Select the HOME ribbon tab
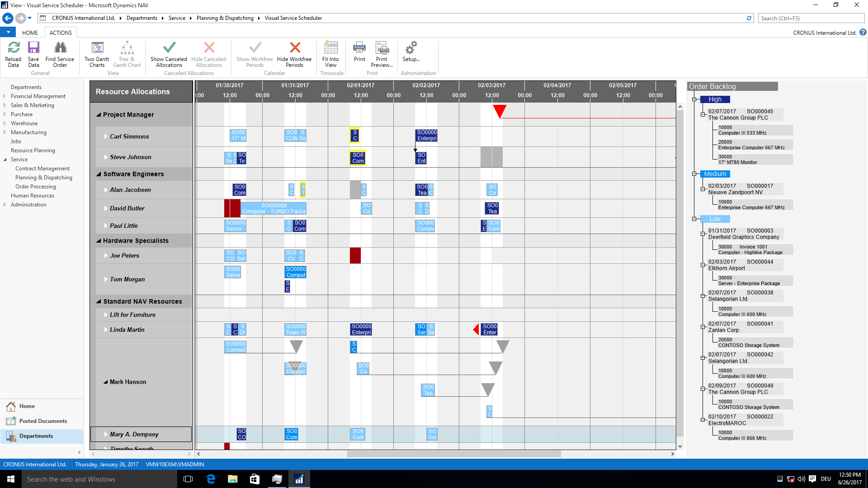Screen dimensions: 868x488 pyautogui.click(x=29, y=33)
